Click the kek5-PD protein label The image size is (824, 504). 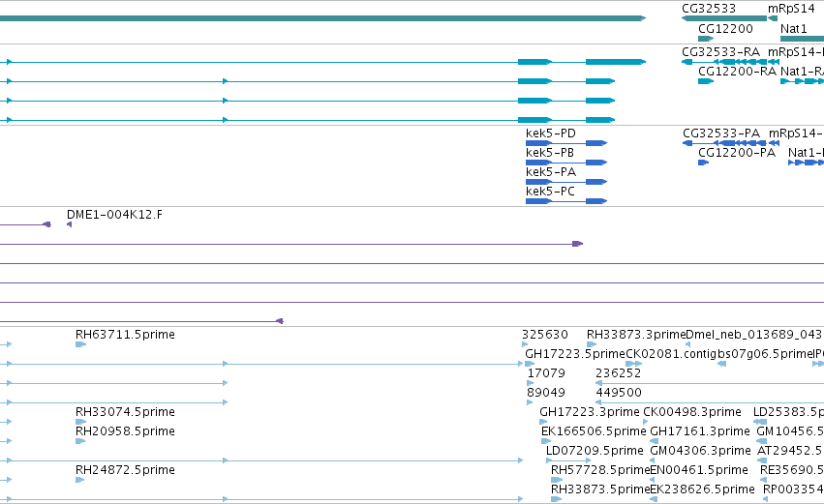click(551, 133)
